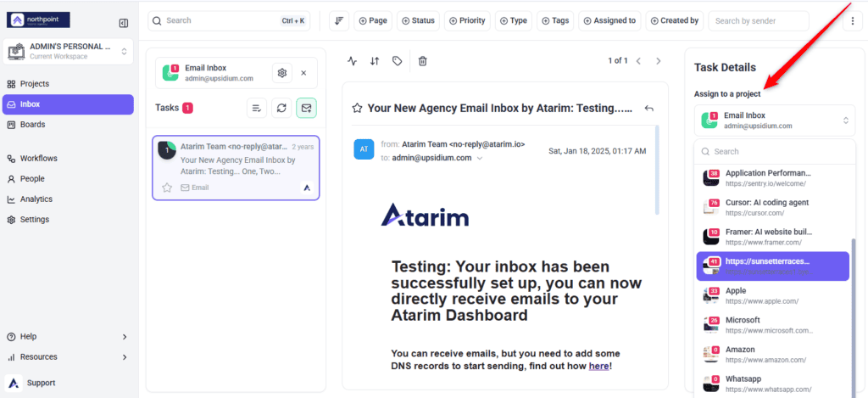Select the Whatsapp project

773,384
